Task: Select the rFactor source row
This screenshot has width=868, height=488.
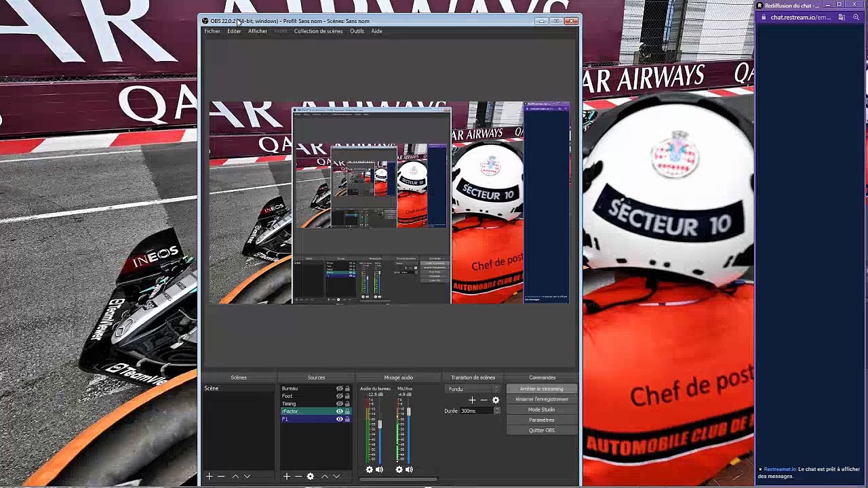Action: tap(316, 411)
